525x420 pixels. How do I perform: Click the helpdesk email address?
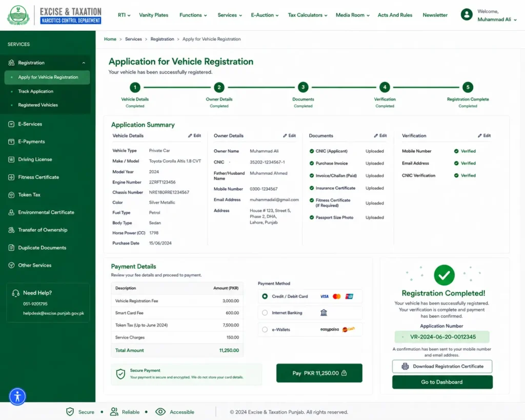tap(53, 313)
